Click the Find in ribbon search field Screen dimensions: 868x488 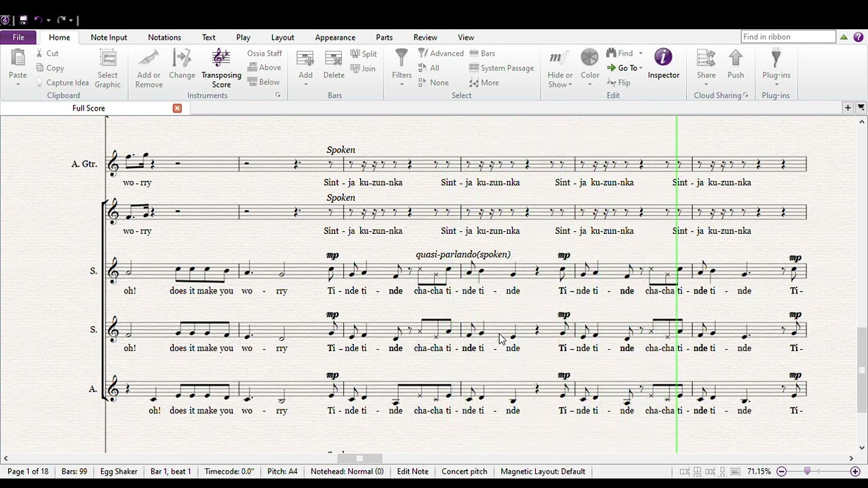[788, 37]
